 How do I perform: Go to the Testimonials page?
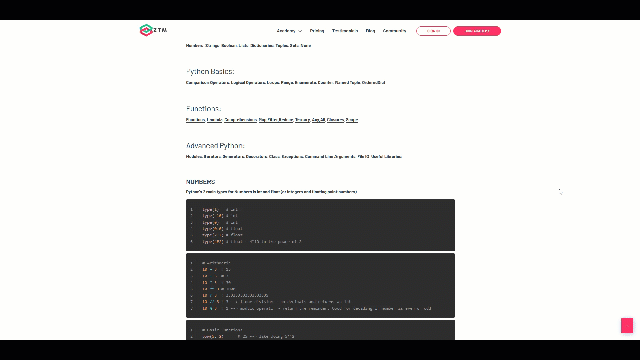345,31
